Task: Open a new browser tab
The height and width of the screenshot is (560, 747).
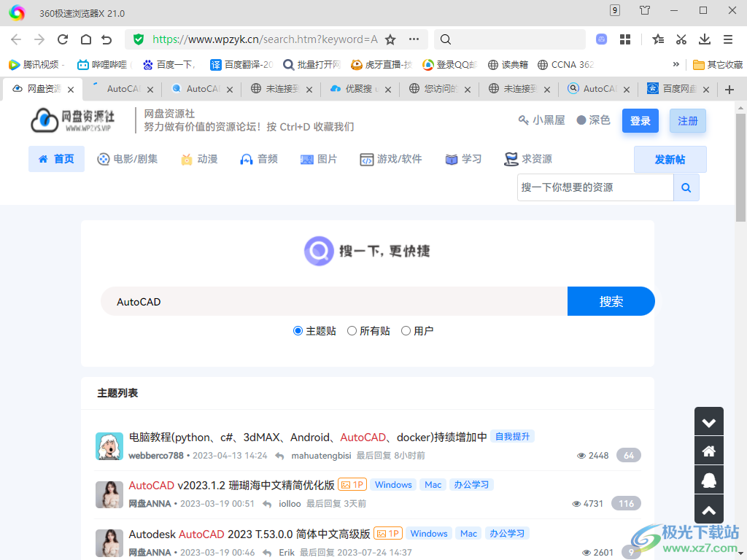Action: (729, 90)
